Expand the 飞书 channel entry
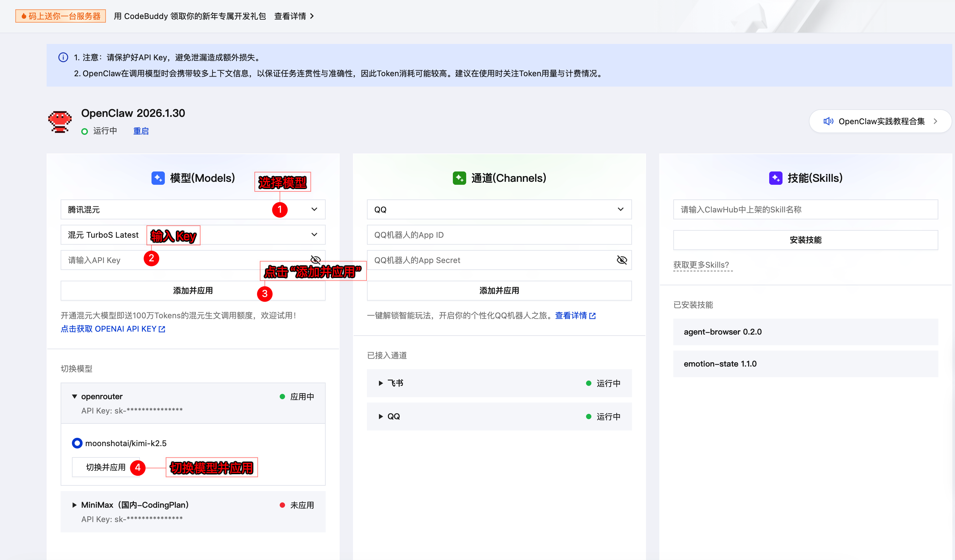This screenshot has height=560, width=955. click(381, 383)
